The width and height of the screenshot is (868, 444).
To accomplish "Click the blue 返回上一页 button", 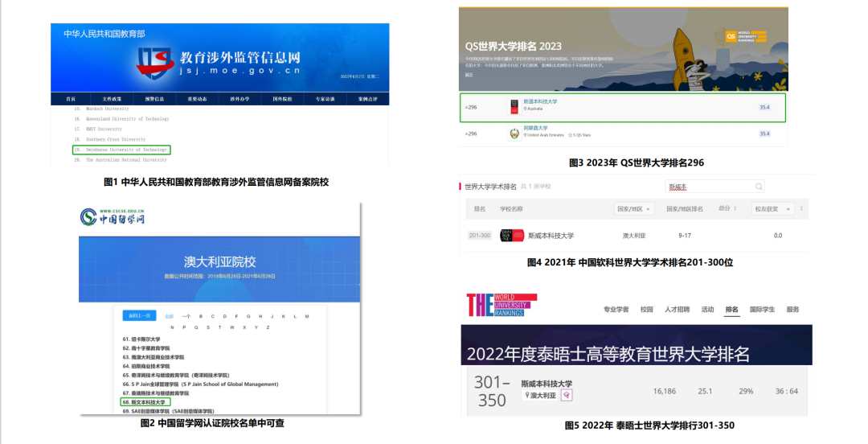I will (140, 316).
